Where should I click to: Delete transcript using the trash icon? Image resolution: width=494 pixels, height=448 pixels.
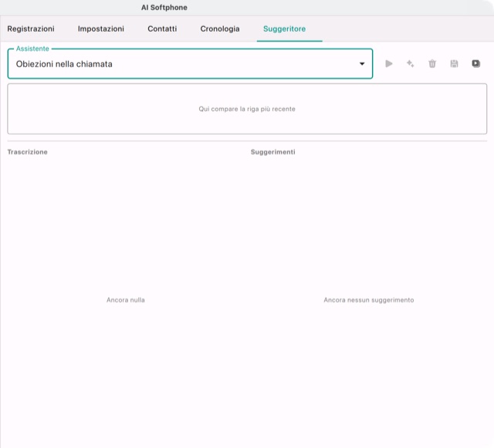[432, 64]
